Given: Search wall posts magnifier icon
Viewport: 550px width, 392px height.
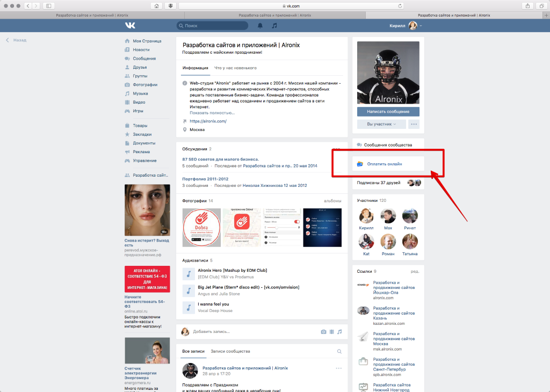Looking at the screenshot, I should coord(339,351).
